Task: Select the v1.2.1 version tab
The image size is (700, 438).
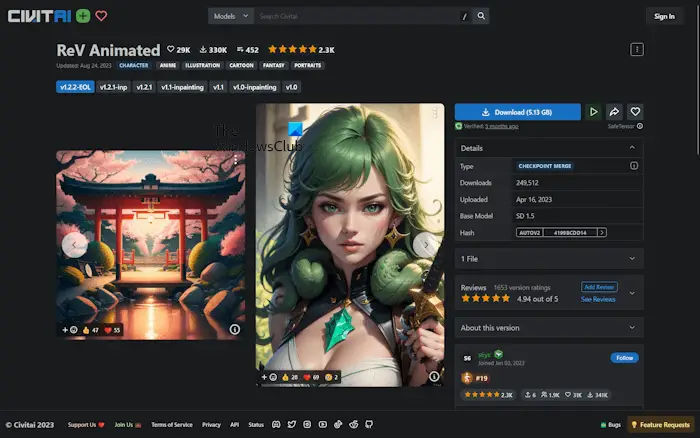Action: pos(144,87)
